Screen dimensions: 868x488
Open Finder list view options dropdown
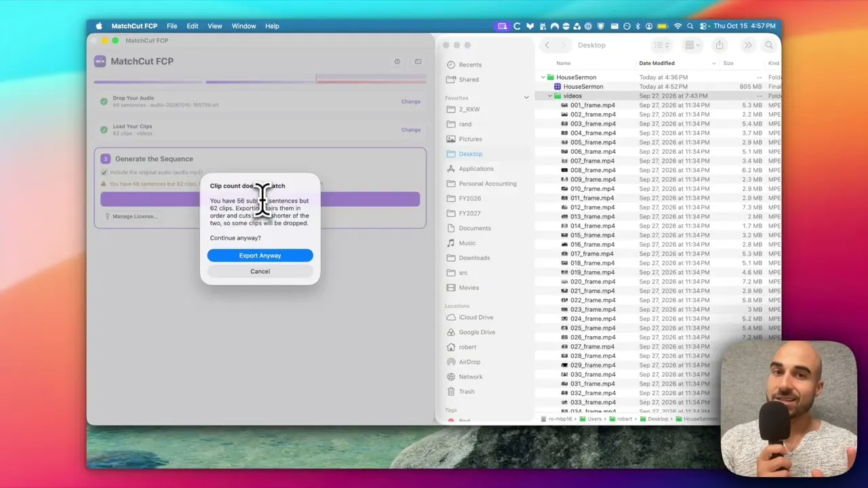(661, 45)
